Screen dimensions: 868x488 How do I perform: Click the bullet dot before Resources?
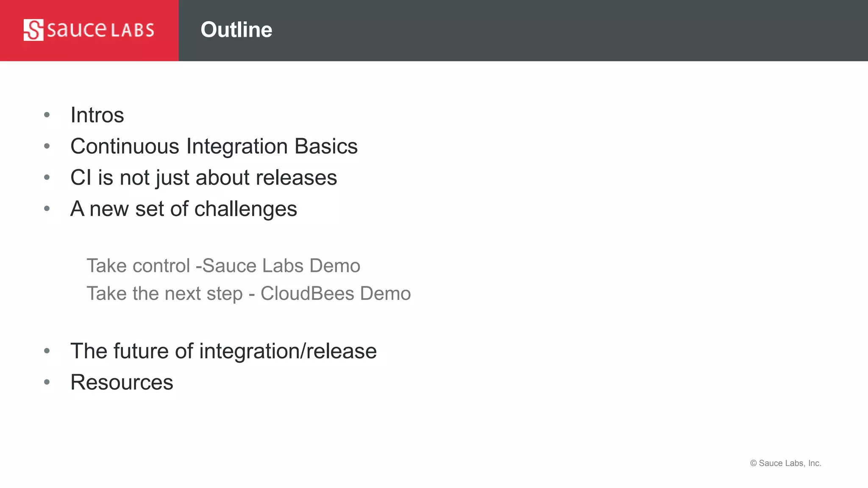pos(47,382)
